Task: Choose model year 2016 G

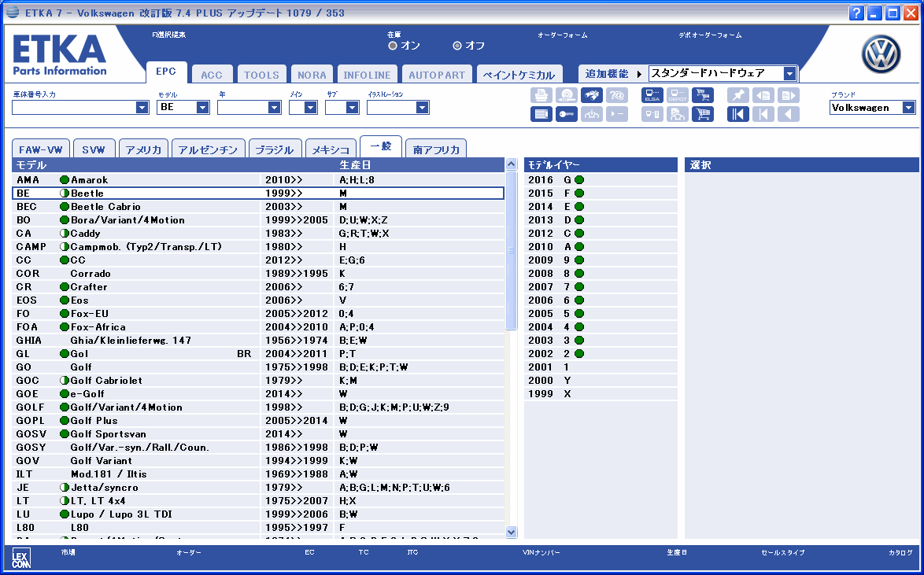Action: pyautogui.click(x=601, y=179)
